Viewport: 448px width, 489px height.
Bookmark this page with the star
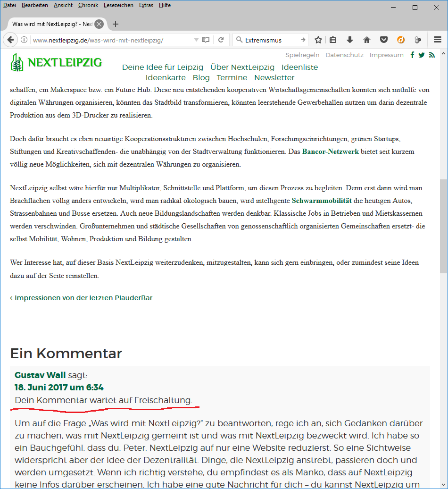(318, 40)
